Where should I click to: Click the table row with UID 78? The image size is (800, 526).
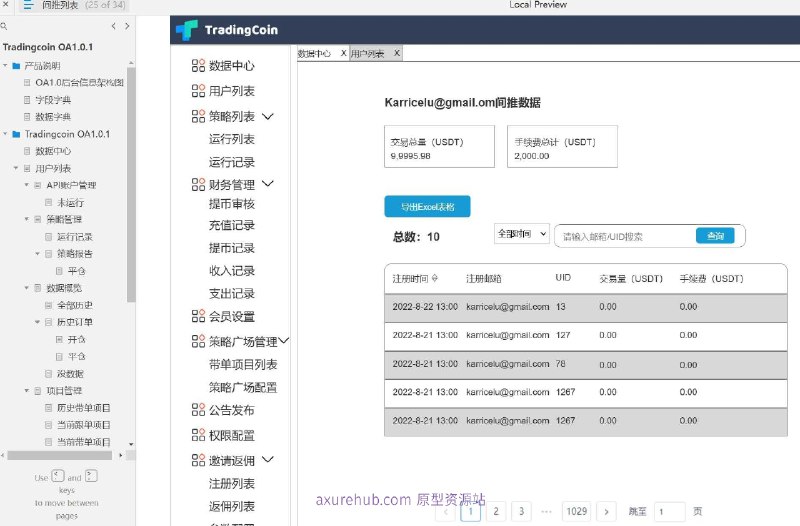click(586, 365)
